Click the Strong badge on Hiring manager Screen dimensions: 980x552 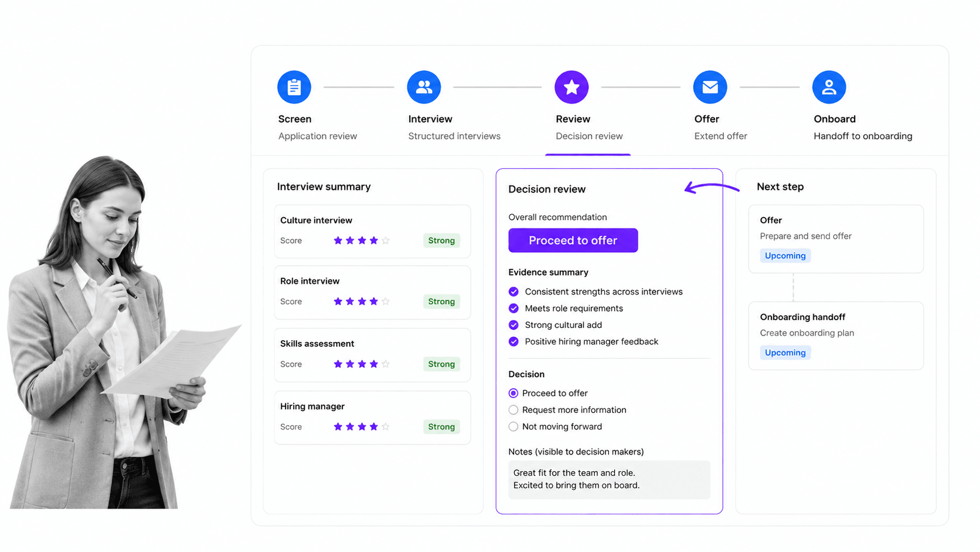tap(441, 427)
